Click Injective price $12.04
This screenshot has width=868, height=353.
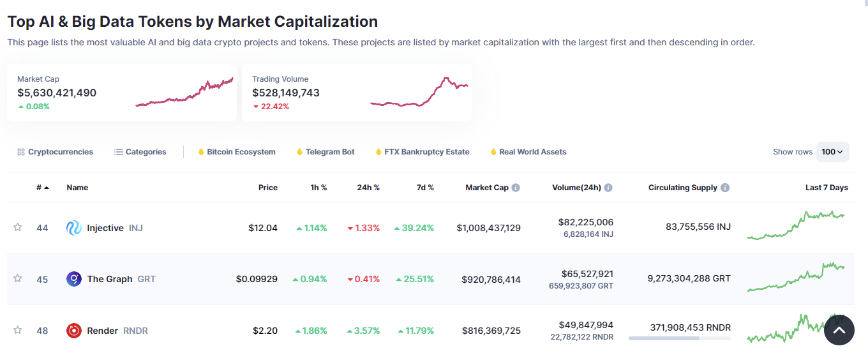coord(263,228)
